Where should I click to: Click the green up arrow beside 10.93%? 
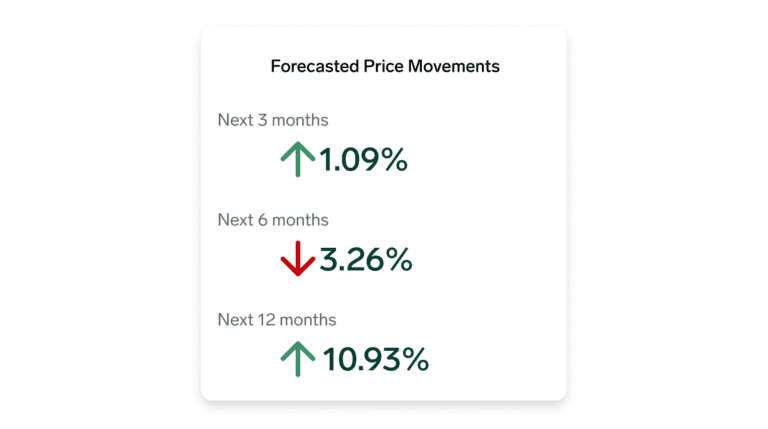coord(298,360)
